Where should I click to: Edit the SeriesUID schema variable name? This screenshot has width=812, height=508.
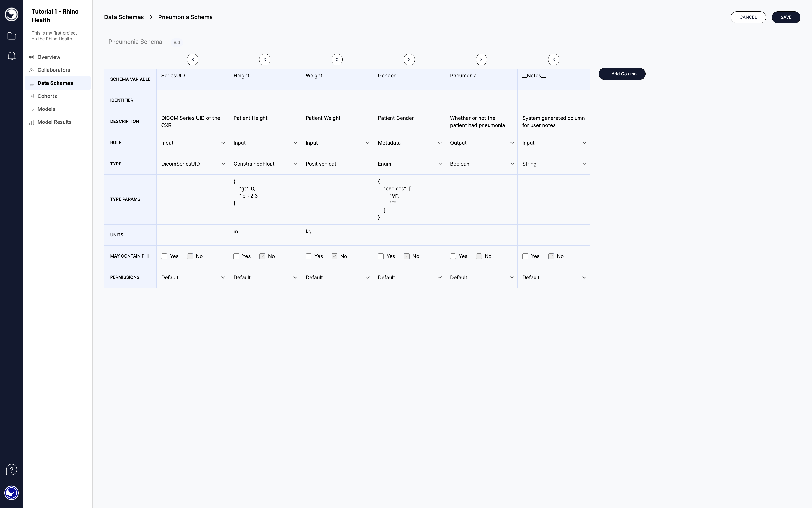pyautogui.click(x=192, y=79)
